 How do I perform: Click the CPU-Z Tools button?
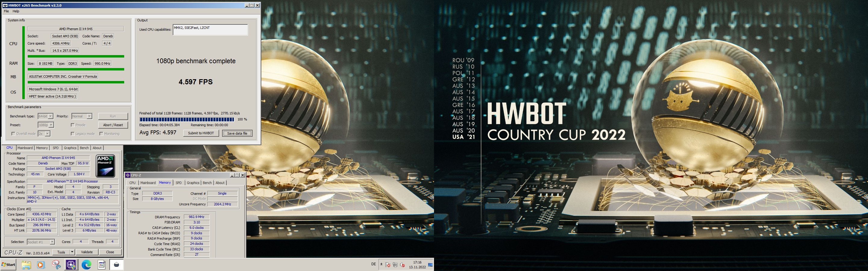pyautogui.click(x=61, y=252)
